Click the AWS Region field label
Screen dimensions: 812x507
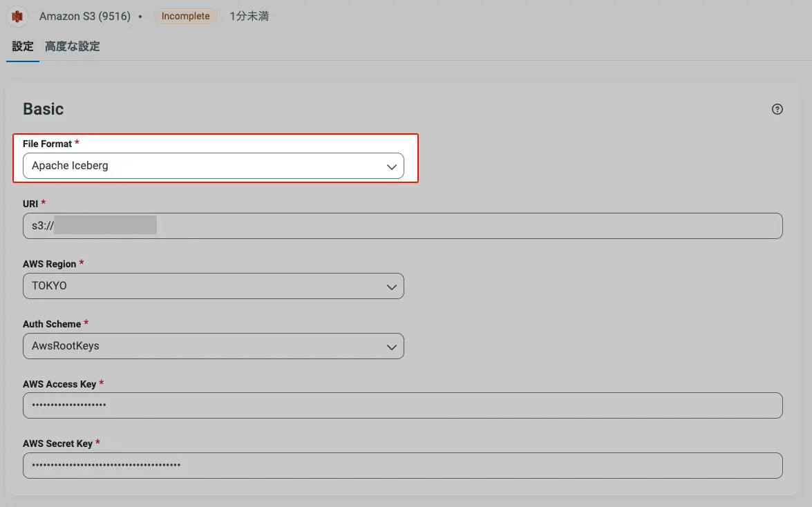pos(49,264)
